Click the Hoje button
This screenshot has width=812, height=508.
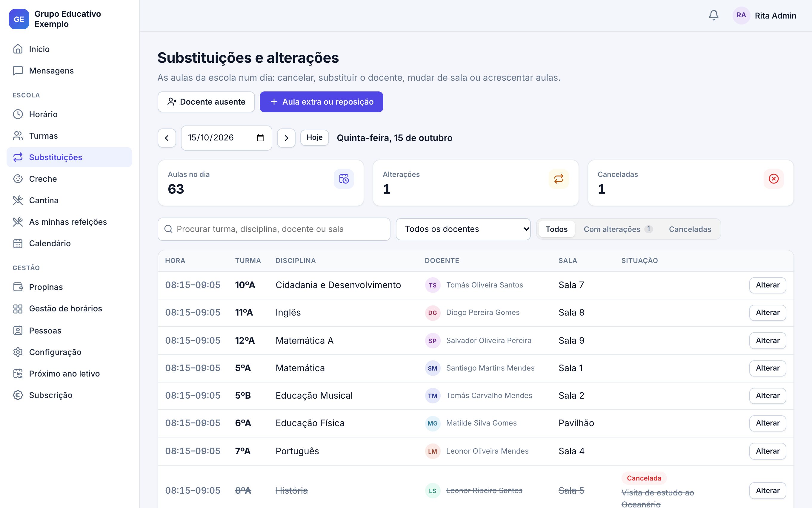314,138
